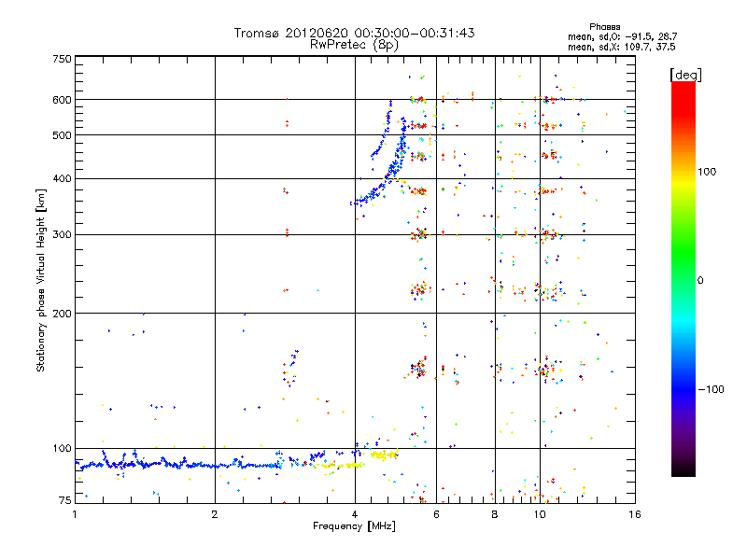Image resolution: width=747 pixels, height=560 pixels.
Task: Click the 200 tick on the height axis
Action: (x=62, y=314)
